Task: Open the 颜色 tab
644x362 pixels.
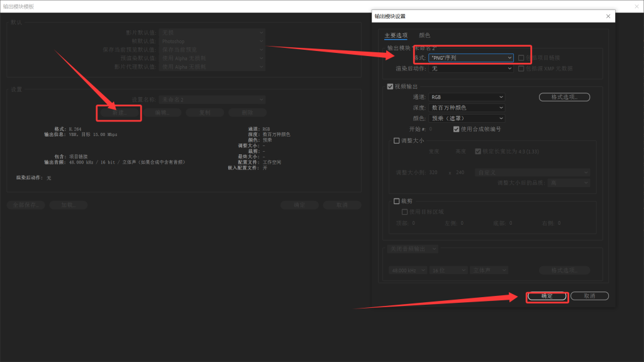Action: [425, 35]
